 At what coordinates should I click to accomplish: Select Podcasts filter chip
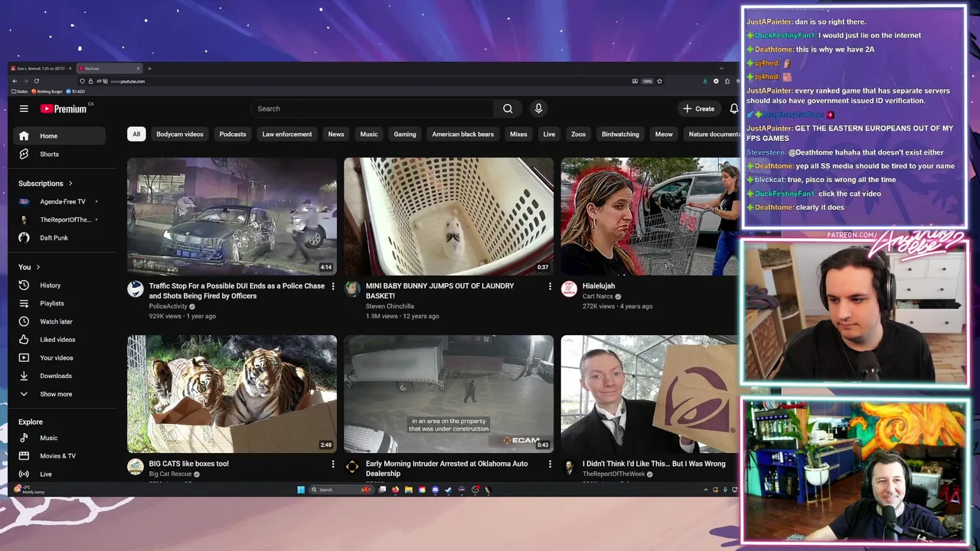pyautogui.click(x=233, y=134)
